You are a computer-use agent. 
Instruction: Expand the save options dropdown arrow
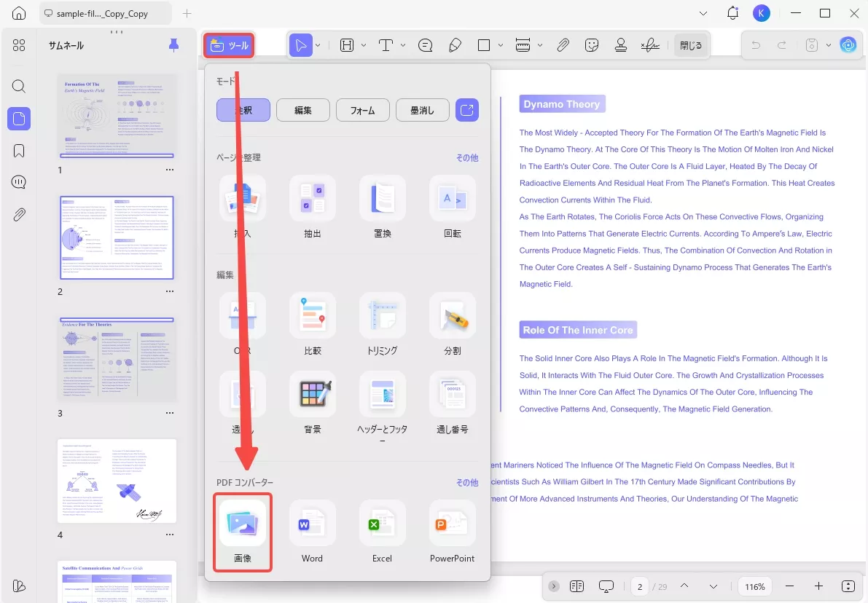pyautogui.click(x=829, y=45)
